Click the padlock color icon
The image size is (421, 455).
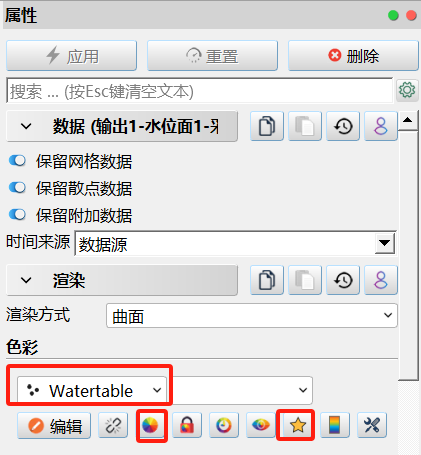click(x=187, y=426)
